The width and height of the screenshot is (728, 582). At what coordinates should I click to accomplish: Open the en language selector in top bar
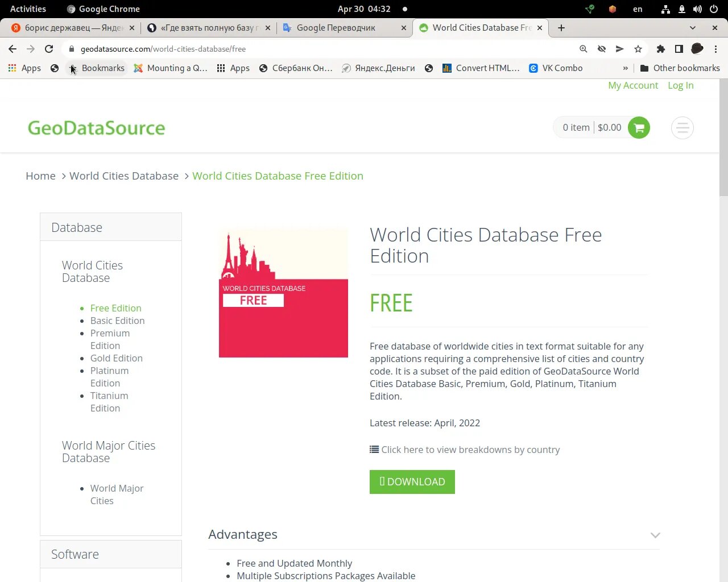click(638, 9)
